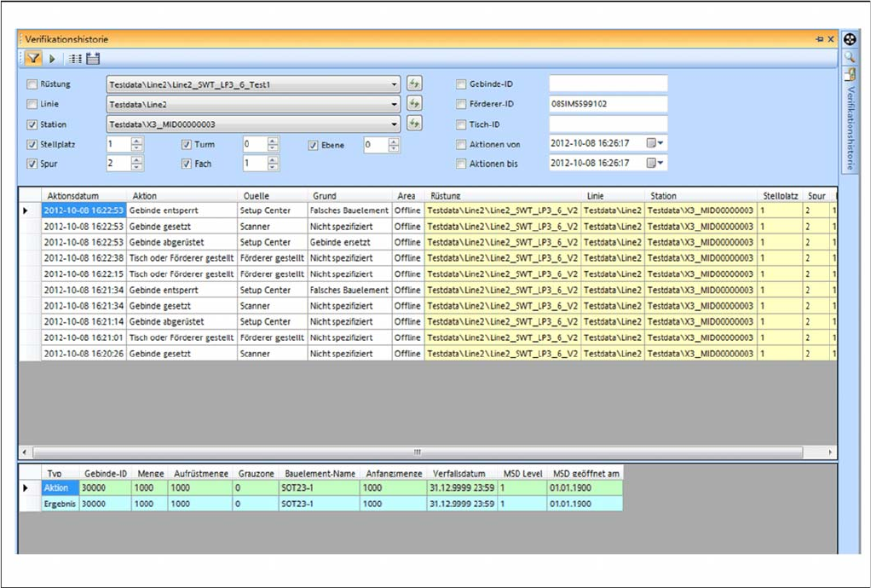This screenshot has width=871, height=588.
Task: Click the calendar grid icon in toolbar
Action: 93,59
